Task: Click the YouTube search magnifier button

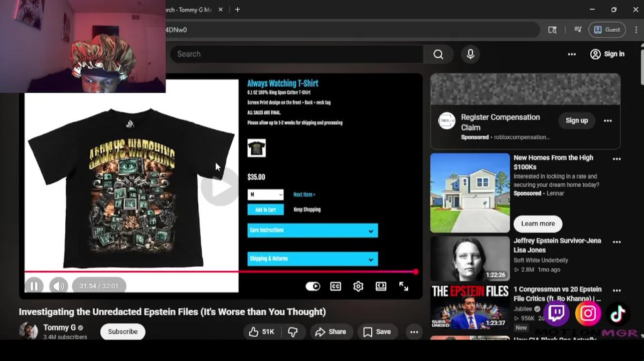Action: click(438, 54)
